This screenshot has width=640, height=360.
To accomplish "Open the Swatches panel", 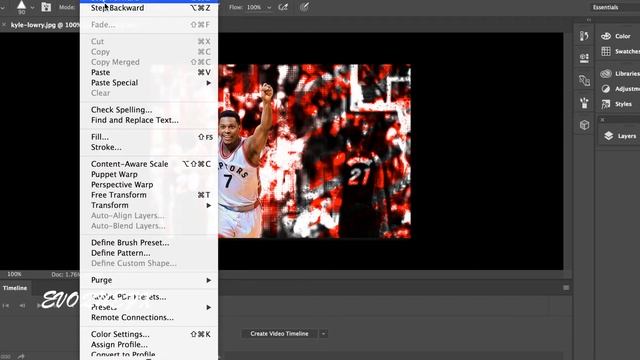I will coord(620,51).
